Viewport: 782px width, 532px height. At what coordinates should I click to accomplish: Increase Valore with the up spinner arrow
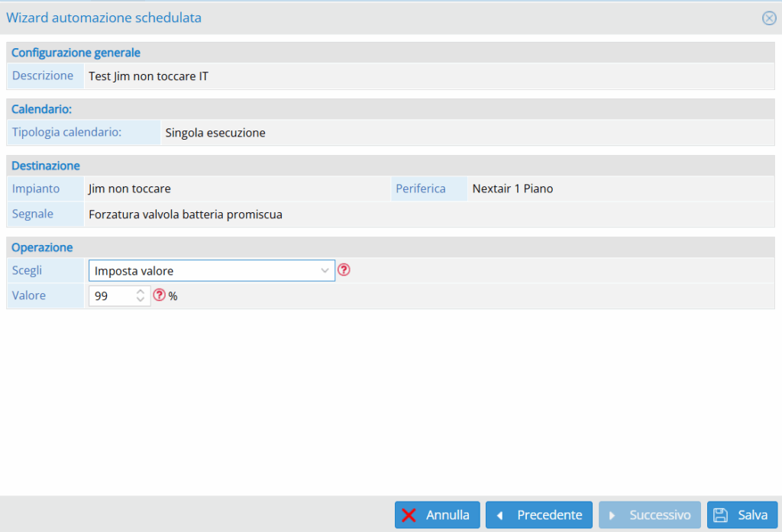[x=141, y=292]
